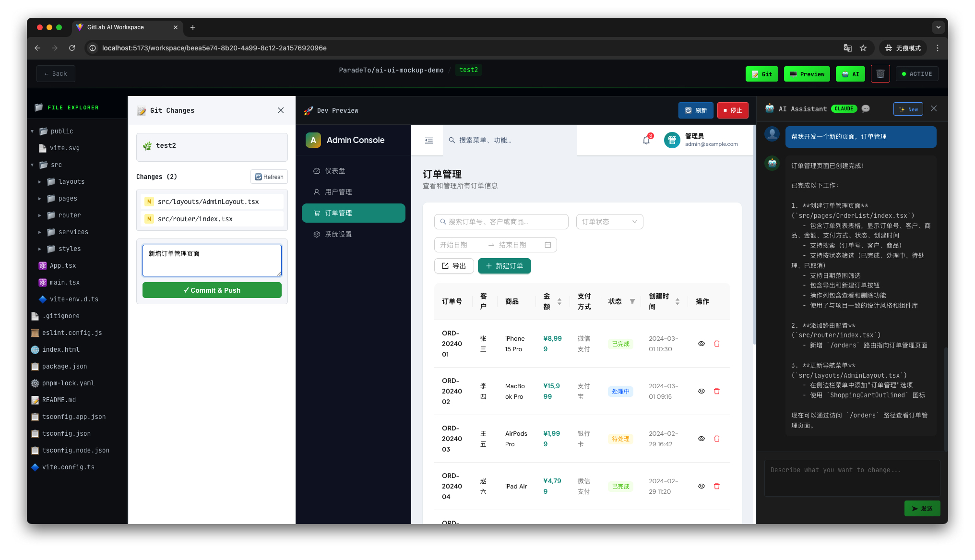Click the status column filter icon
The image size is (975, 560).
[632, 301]
